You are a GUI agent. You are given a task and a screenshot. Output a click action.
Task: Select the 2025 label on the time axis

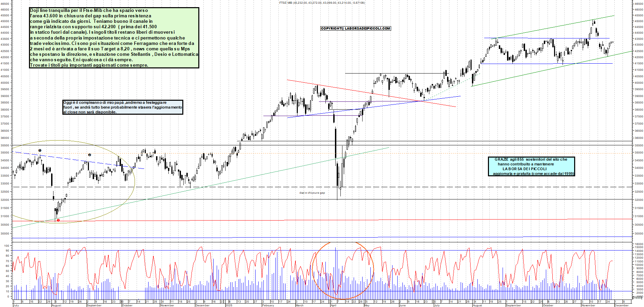pos(229,305)
